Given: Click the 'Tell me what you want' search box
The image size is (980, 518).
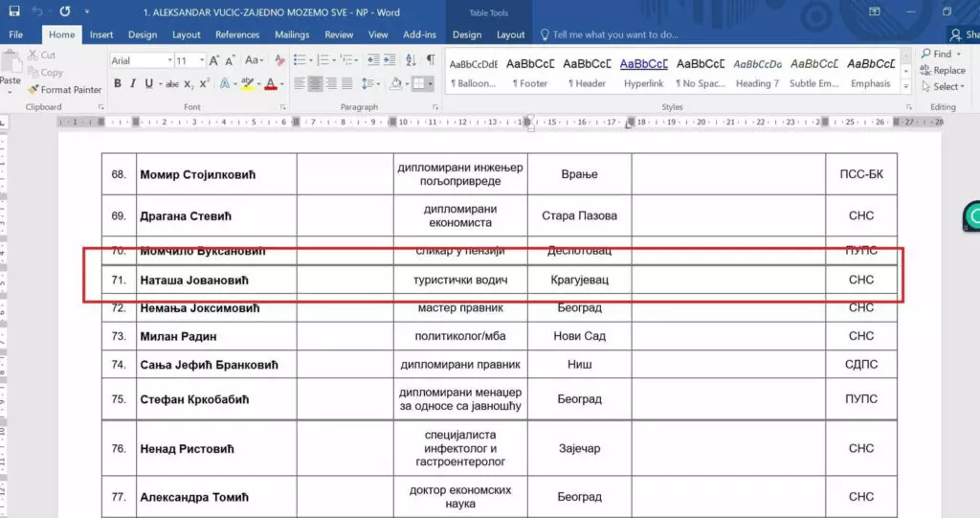Looking at the screenshot, I should (x=614, y=34).
